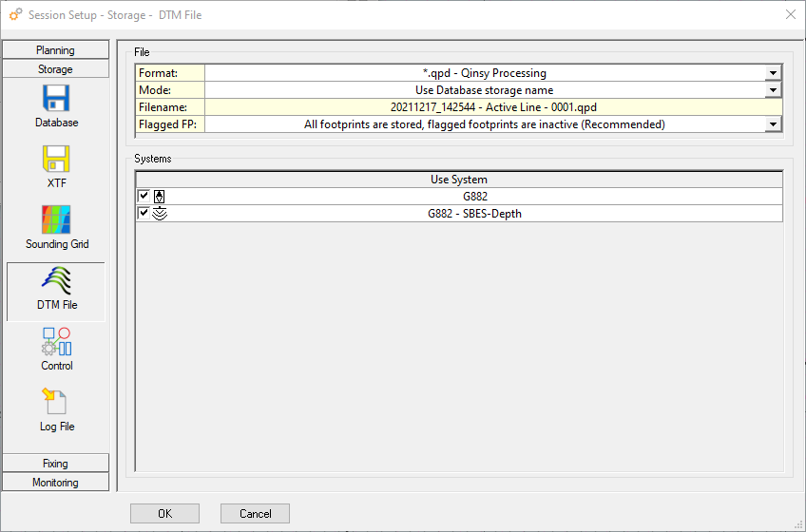Image resolution: width=806 pixels, height=532 pixels.
Task: Close the Session Setup dialog
Action: [x=791, y=14]
